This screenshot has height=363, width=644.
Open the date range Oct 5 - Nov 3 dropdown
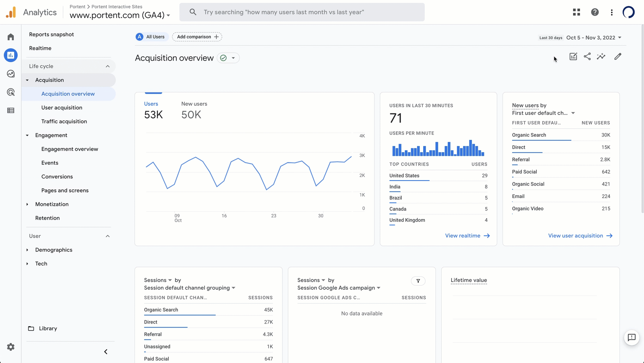tap(594, 38)
